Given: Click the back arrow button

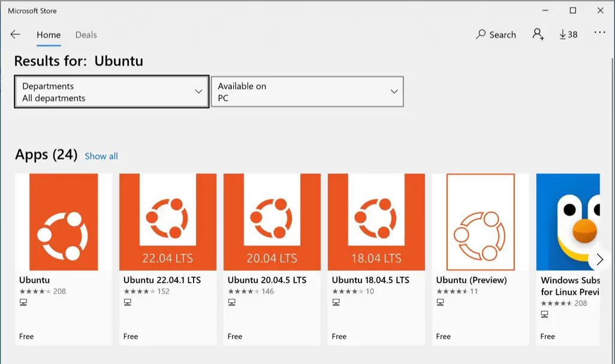Looking at the screenshot, I should [x=15, y=35].
